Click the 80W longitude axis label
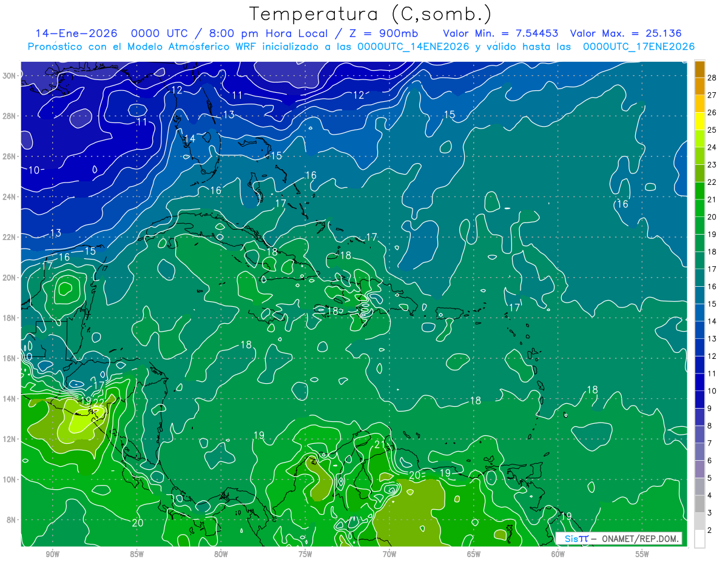The height and width of the screenshot is (562, 728). 221,554
